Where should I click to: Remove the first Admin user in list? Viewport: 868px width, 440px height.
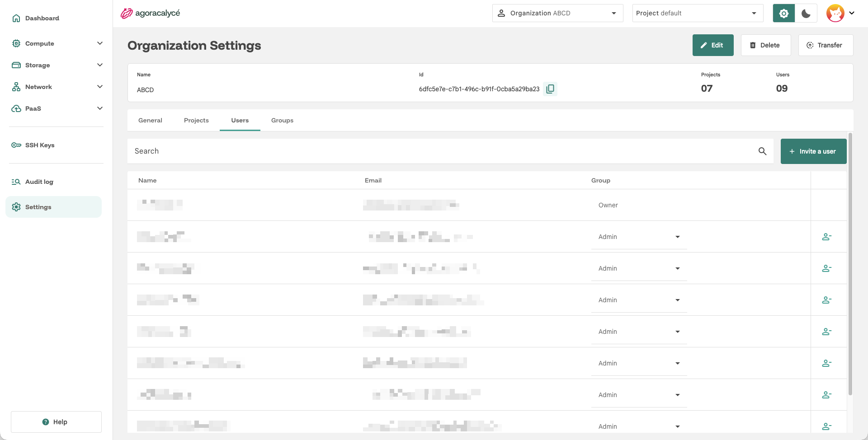pyautogui.click(x=826, y=237)
